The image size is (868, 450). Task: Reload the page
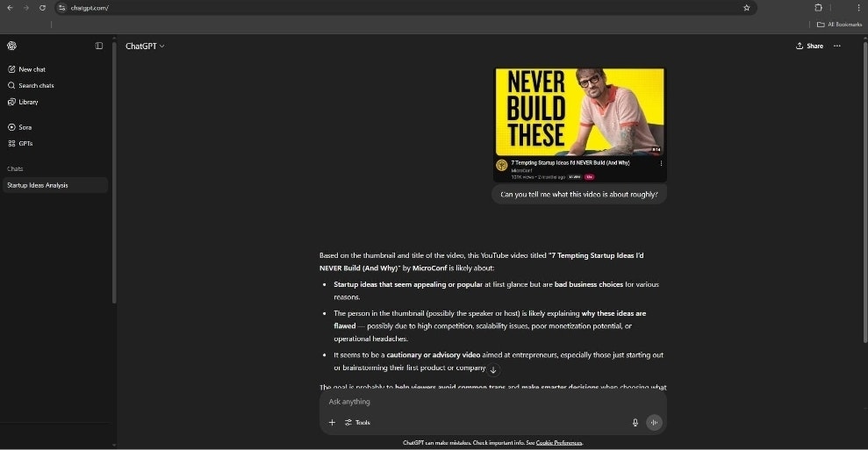(42, 8)
